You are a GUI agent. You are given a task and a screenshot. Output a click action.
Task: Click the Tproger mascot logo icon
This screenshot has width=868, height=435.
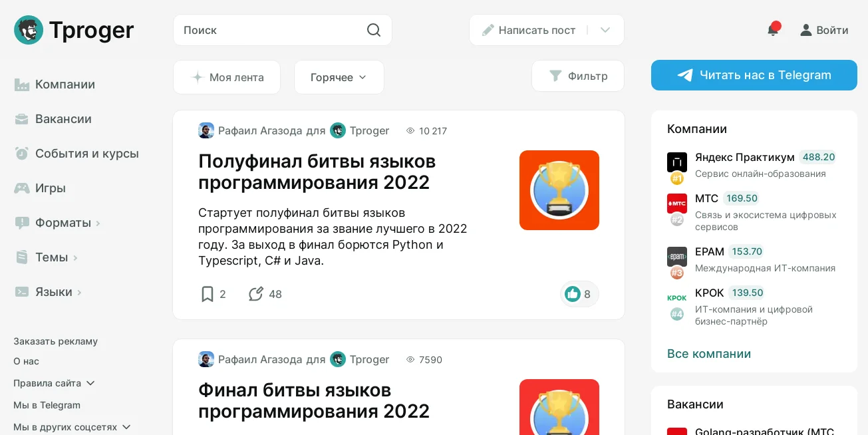tap(29, 30)
